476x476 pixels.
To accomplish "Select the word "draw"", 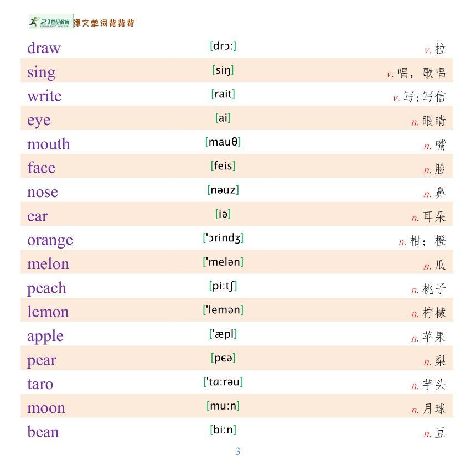I will coord(44,48).
